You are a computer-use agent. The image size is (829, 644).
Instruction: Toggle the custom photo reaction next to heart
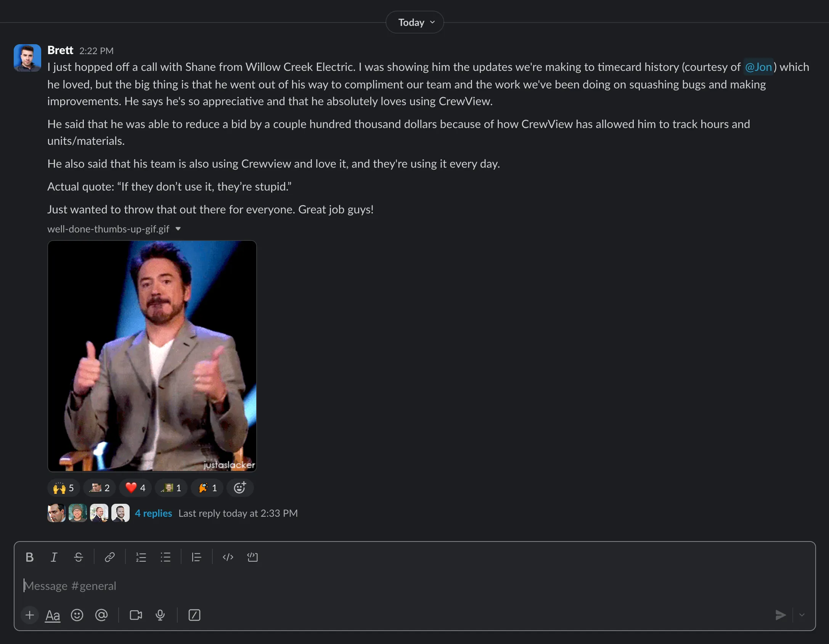pyautogui.click(x=171, y=488)
